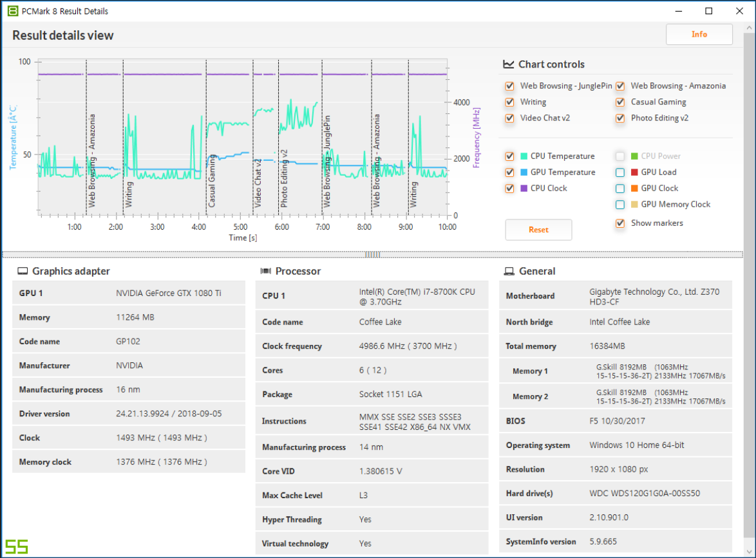Viewport: 756px width, 558px height.
Task: Reset the chart controls
Action: point(538,230)
